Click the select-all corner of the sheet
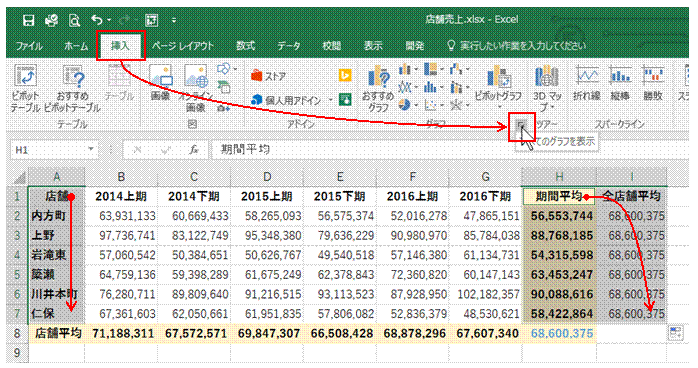Screen dimensions: 698x368 18,177
